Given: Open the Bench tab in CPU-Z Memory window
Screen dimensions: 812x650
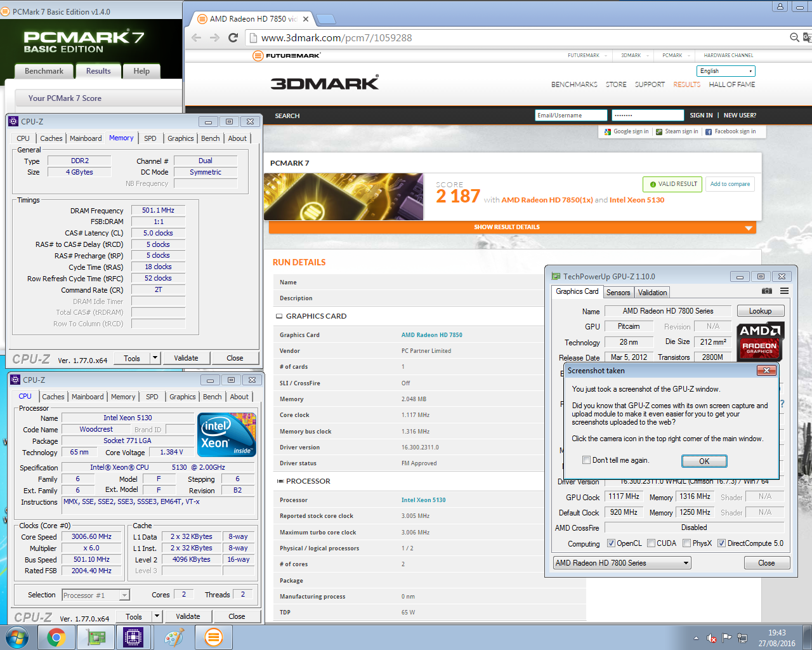Looking at the screenshot, I should [210, 138].
